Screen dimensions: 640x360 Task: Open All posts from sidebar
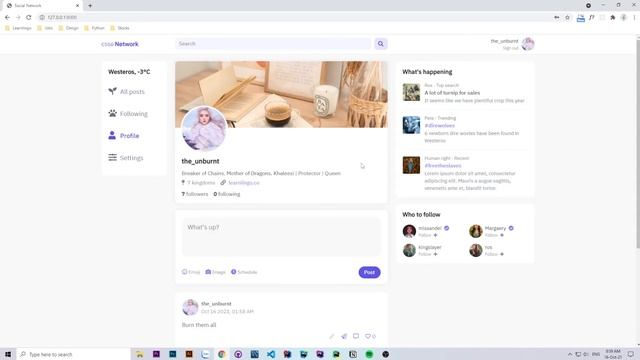pyautogui.click(x=127, y=91)
